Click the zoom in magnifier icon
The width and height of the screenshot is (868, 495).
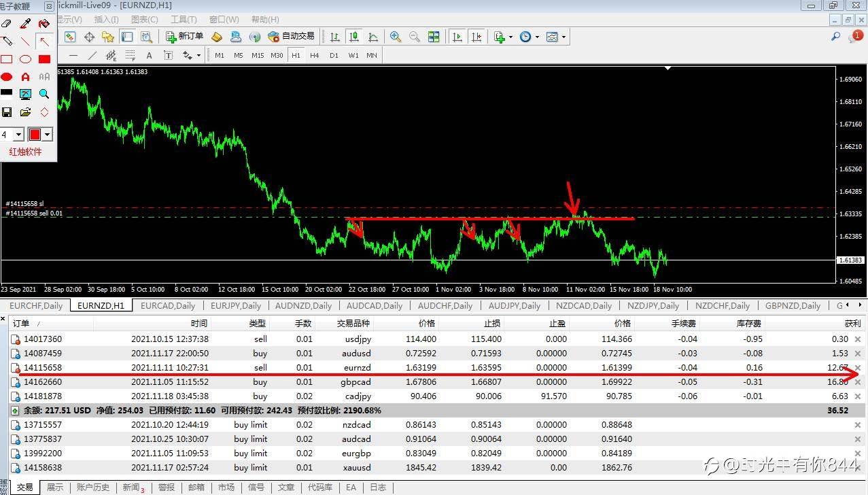(x=396, y=37)
